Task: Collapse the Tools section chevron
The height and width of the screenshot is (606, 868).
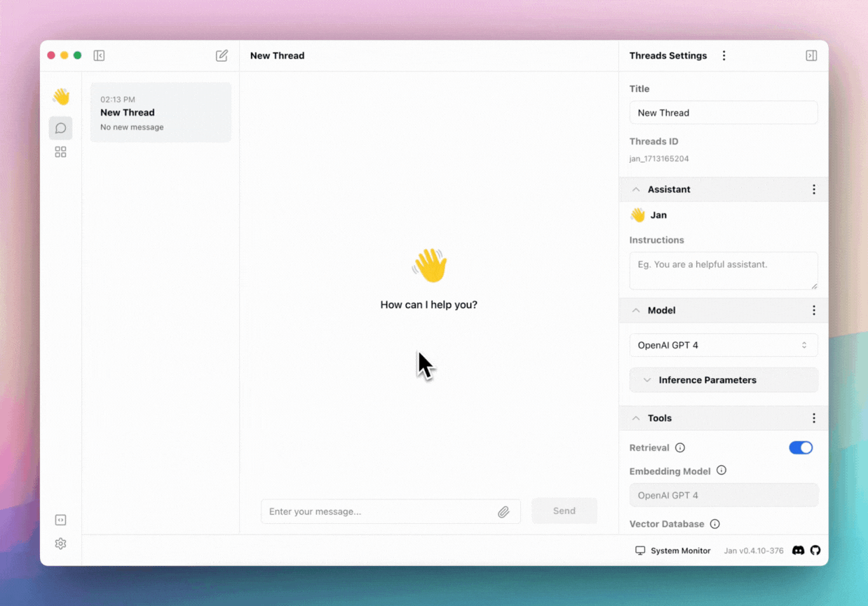Action: tap(636, 418)
